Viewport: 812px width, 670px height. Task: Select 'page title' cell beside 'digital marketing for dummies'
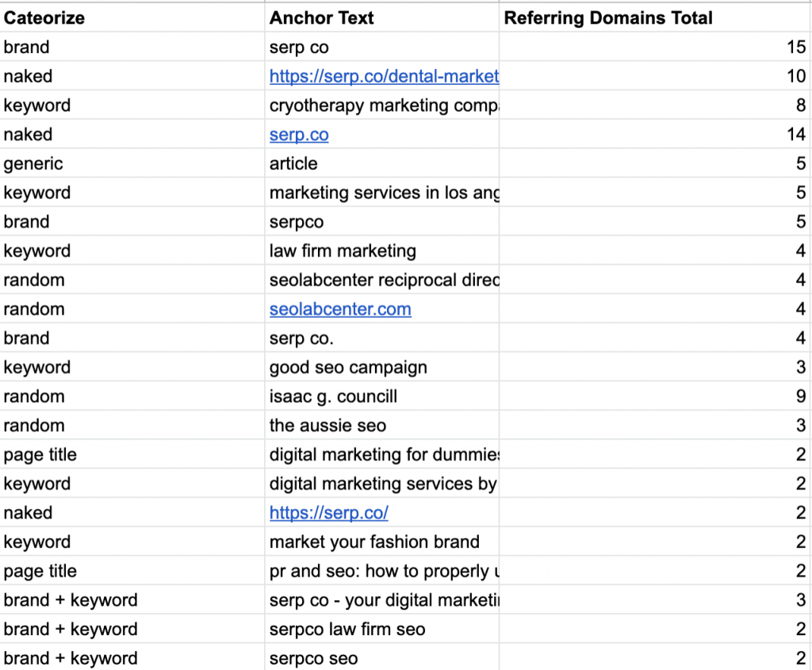click(x=132, y=454)
